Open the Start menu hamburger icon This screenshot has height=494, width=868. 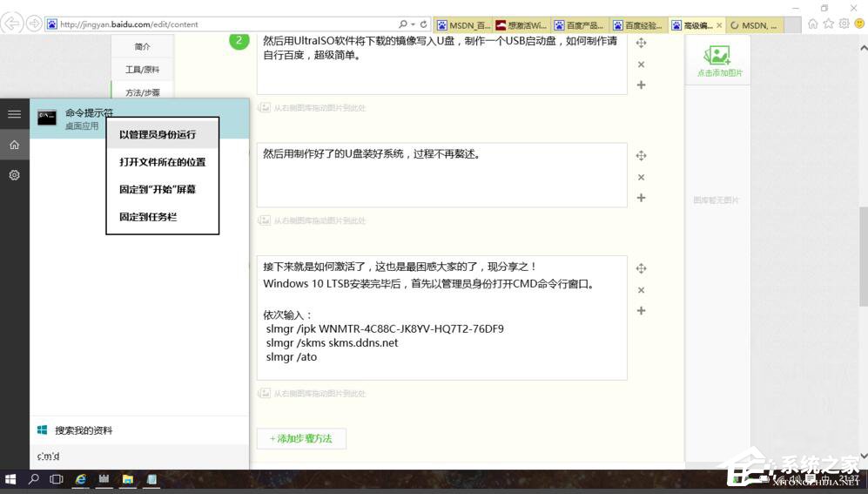point(14,114)
